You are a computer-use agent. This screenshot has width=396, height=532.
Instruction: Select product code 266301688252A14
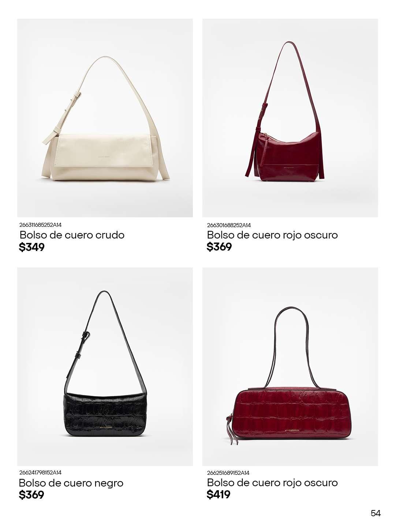tap(229, 225)
